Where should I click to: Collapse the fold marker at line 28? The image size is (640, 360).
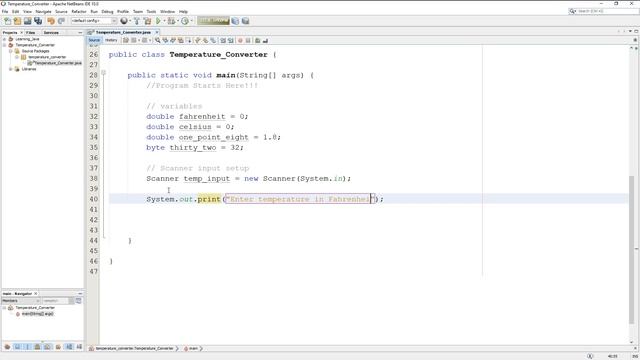(104, 73)
